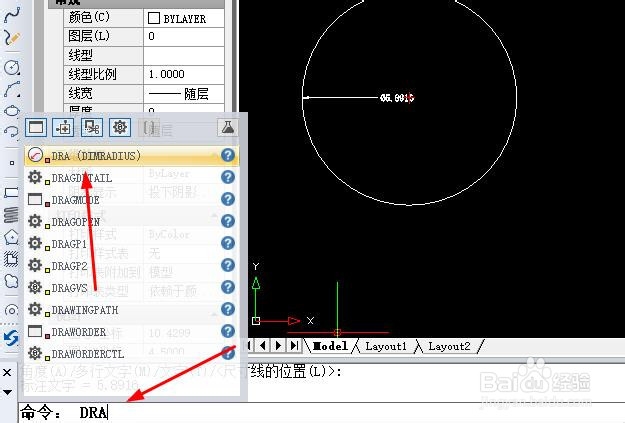Click the 线型比例 property label
625x423 pixels.
point(92,74)
